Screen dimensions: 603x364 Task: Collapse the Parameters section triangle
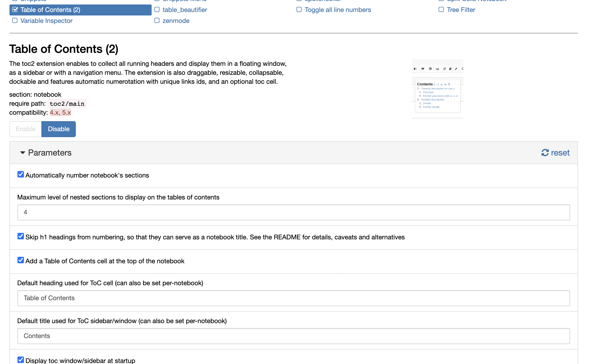coord(22,153)
